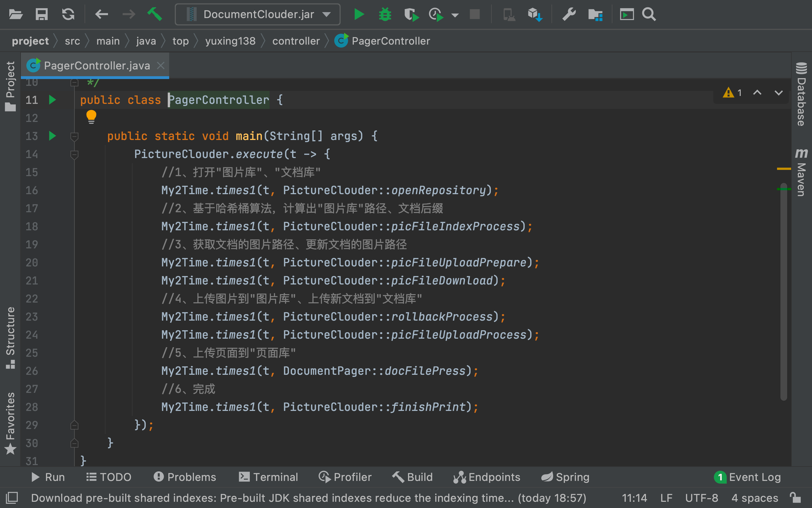Click the src breadcrumb
Screen dimensions: 812x508
point(72,41)
